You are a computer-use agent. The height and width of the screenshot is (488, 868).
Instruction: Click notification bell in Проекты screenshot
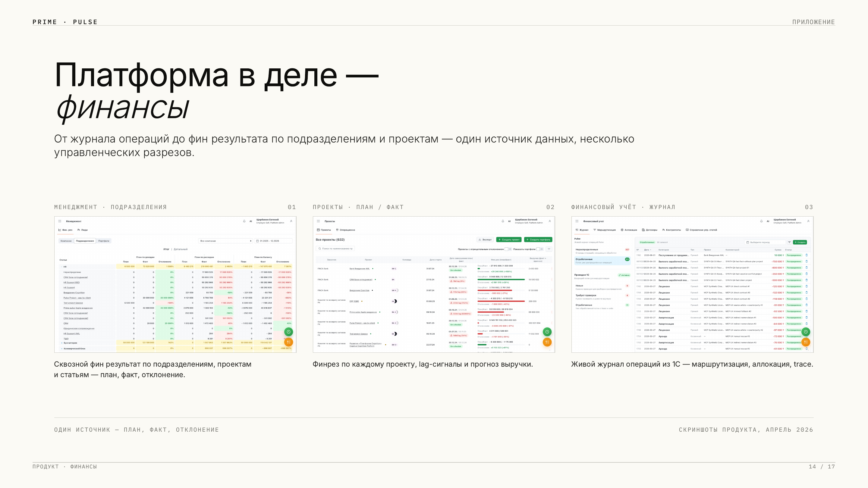click(503, 221)
